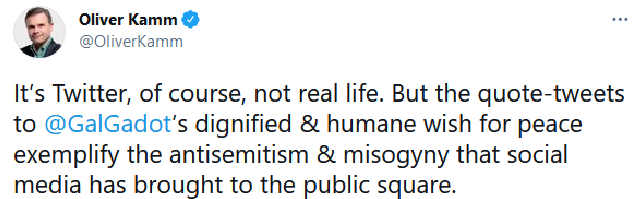The height and width of the screenshot is (199, 644).
Task: Click the blue verified badge
Action: [190, 19]
